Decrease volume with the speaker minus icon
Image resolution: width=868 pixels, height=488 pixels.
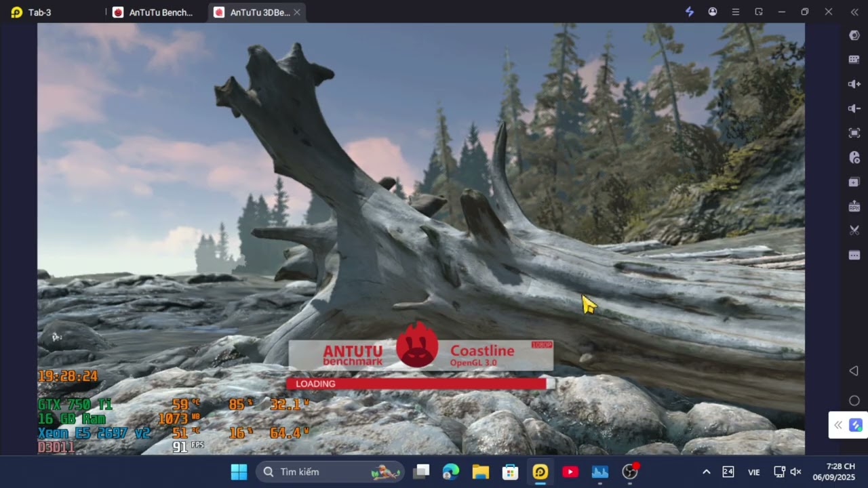854,108
